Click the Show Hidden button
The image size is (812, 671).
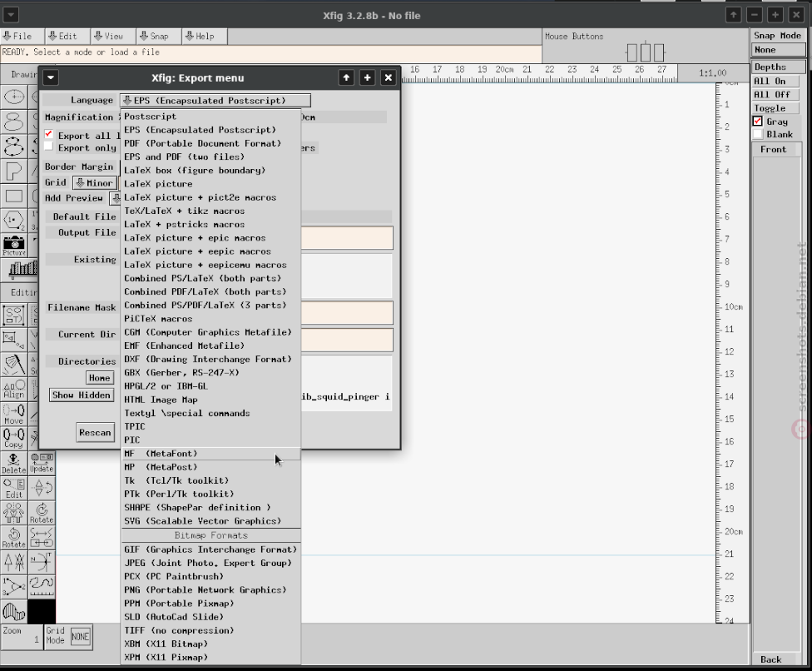coord(82,395)
